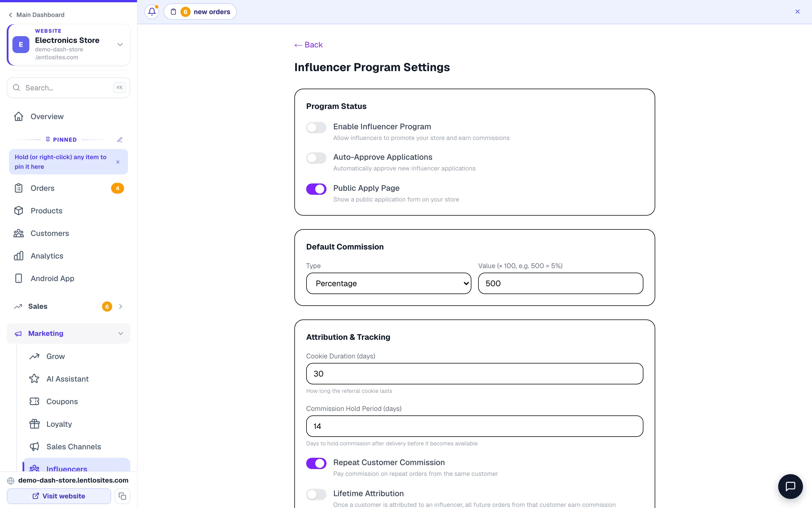The image size is (812, 508).
Task: Go to the Customers page
Action: 69,233
